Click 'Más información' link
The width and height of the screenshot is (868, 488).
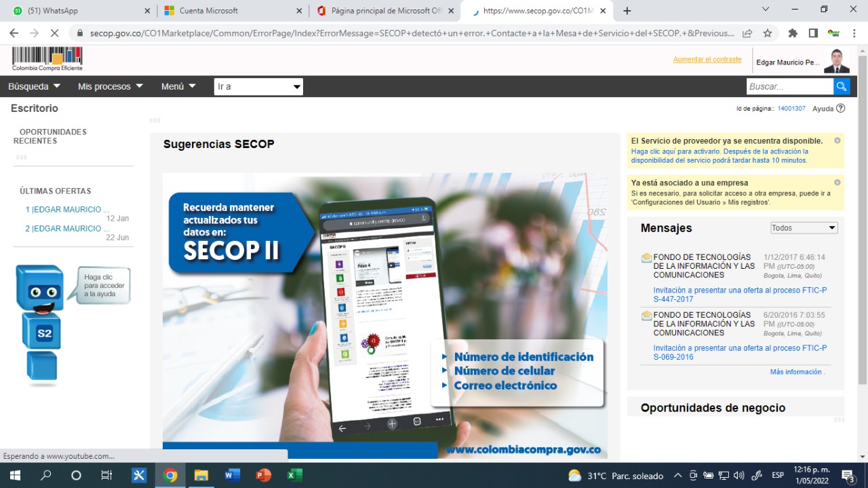click(797, 372)
